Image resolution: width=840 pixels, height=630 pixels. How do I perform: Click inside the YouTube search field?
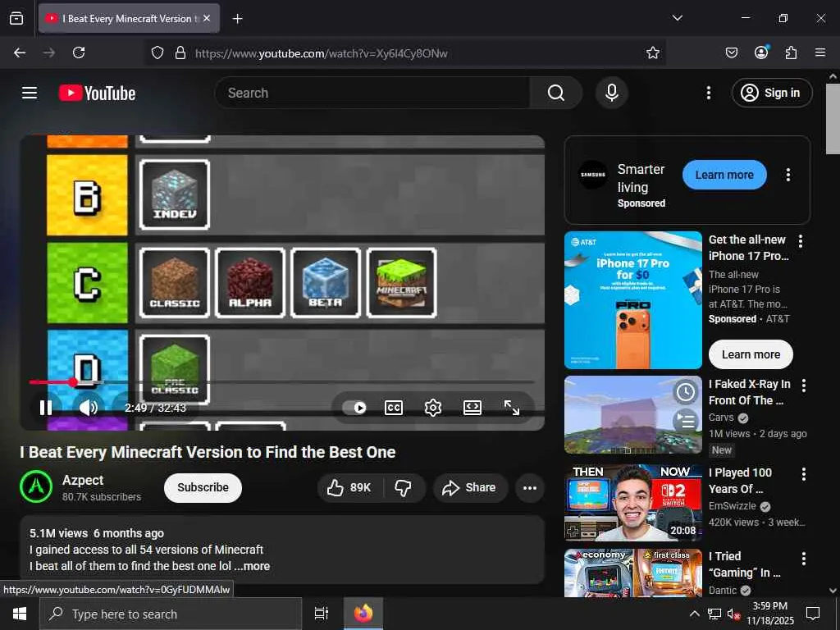pos(373,93)
